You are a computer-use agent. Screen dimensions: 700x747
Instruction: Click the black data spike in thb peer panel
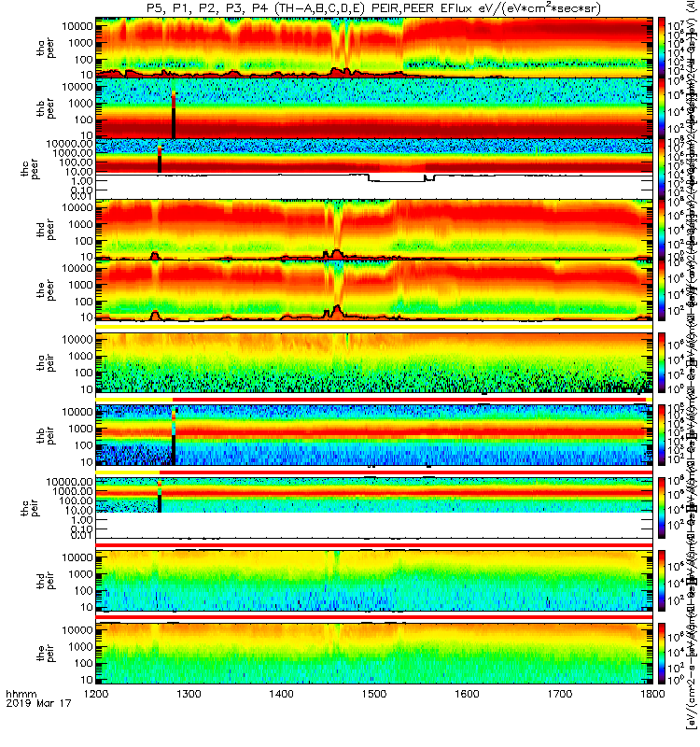pyautogui.click(x=174, y=123)
